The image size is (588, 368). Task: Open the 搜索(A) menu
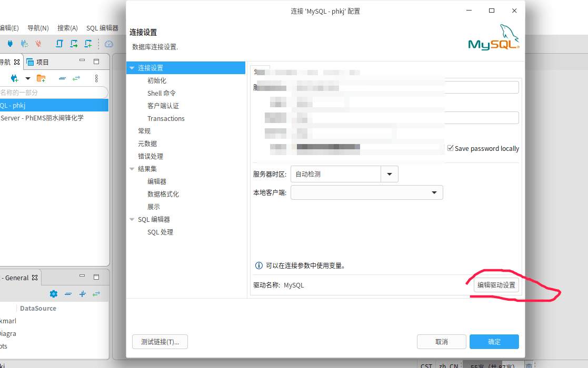coord(67,28)
